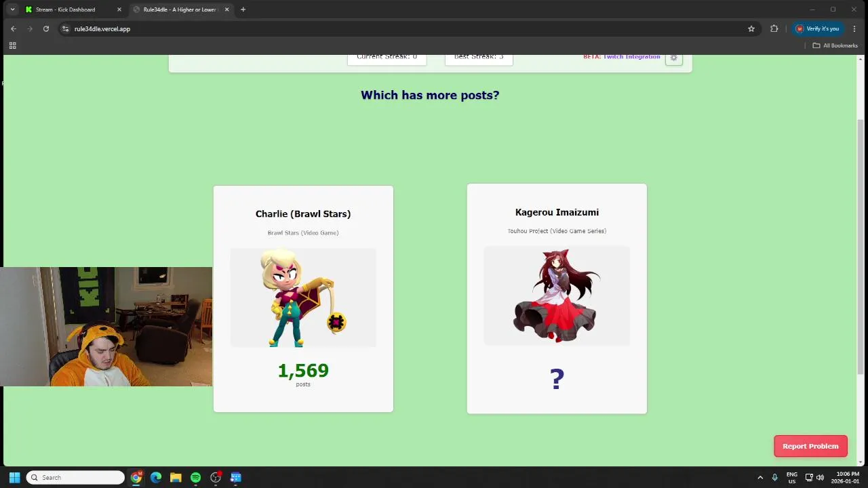Expand the tab search dropdown
The image size is (868, 488).
tap(12, 9)
